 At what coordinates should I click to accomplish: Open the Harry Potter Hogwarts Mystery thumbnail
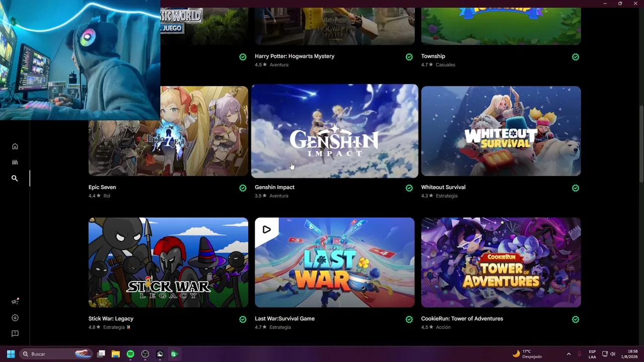pyautogui.click(x=335, y=26)
